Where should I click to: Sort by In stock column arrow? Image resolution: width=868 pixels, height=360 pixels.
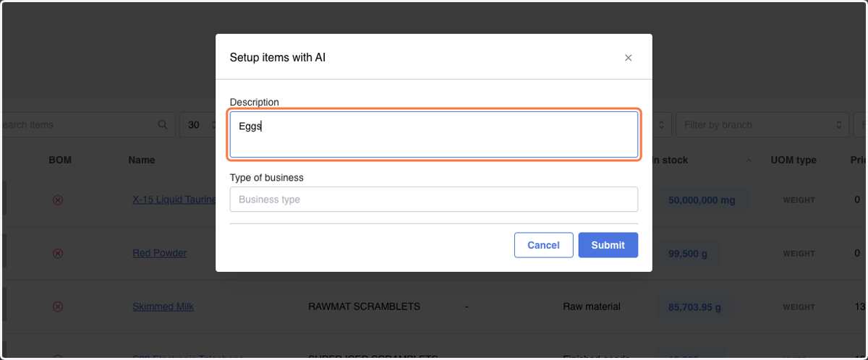[749, 160]
